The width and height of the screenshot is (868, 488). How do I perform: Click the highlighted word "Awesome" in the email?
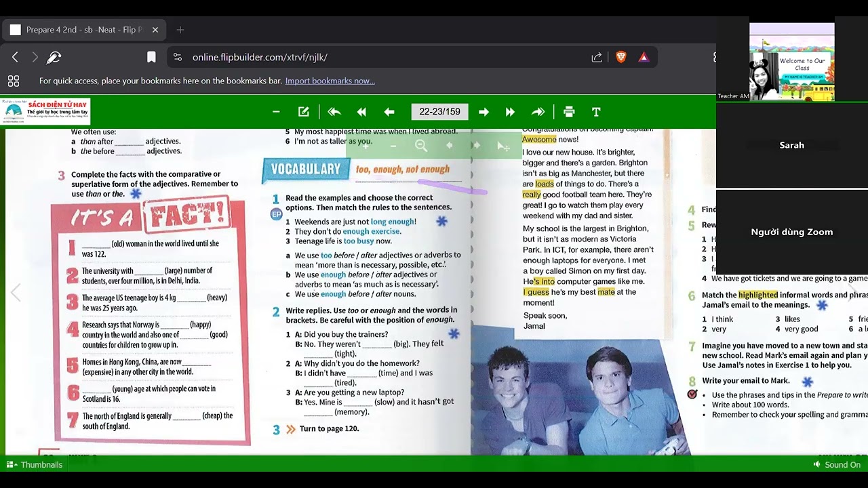pos(539,140)
